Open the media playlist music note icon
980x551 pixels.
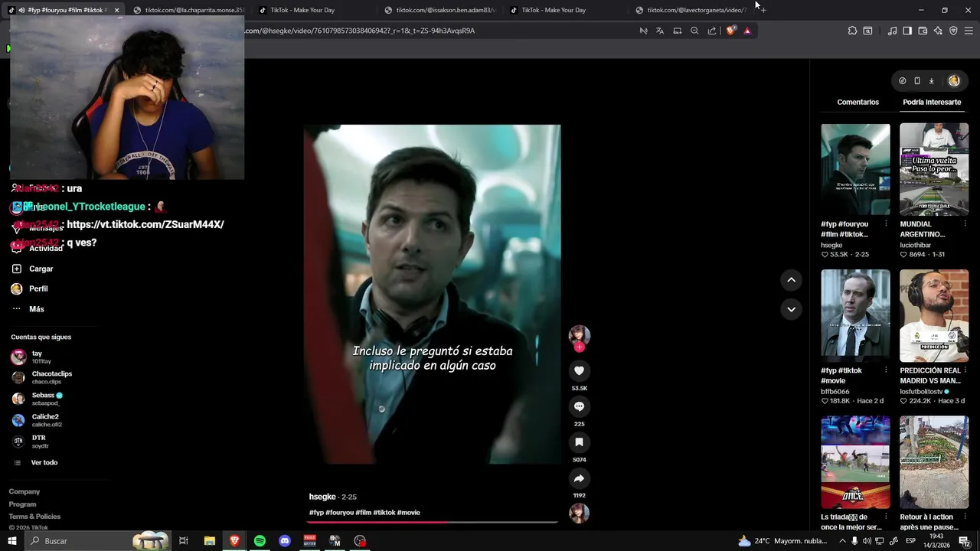(892, 31)
